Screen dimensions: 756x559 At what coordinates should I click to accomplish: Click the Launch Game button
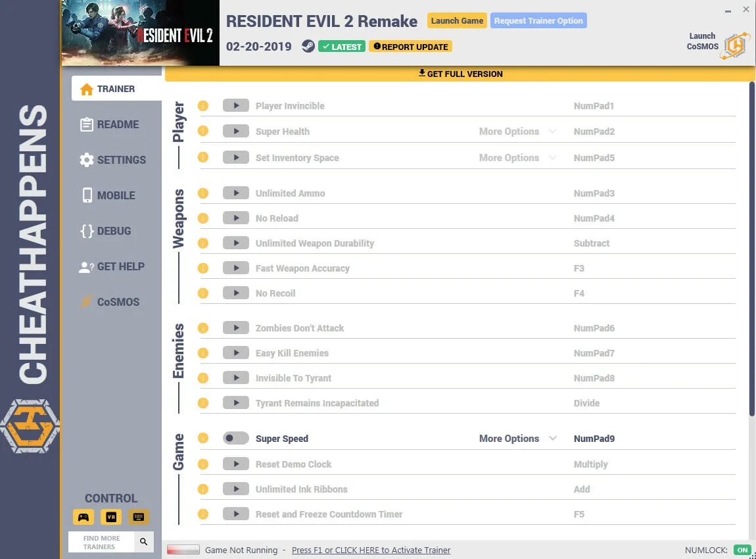[x=457, y=21]
